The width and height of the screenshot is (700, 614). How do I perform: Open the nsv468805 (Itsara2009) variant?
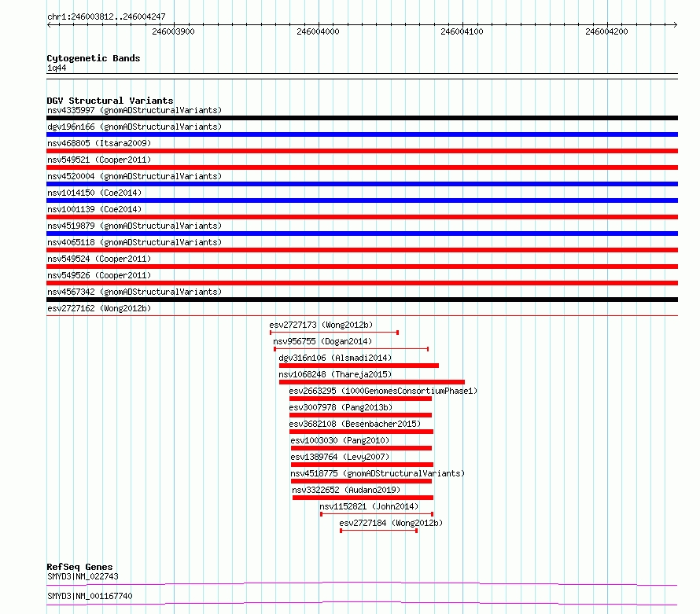(99, 143)
